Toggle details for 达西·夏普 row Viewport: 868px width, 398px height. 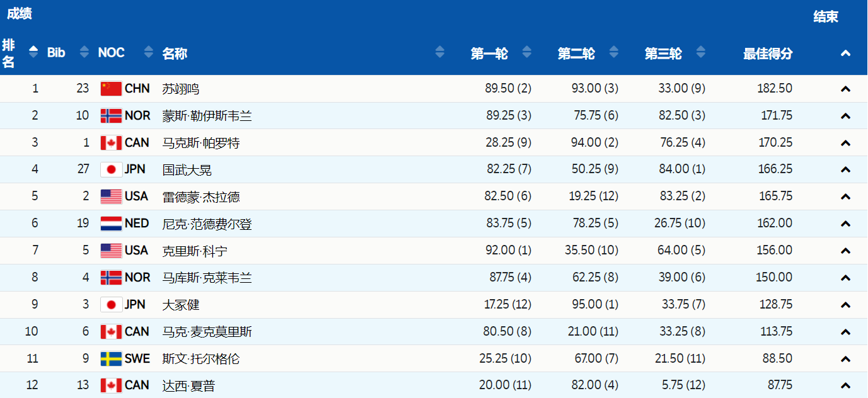[845, 385]
